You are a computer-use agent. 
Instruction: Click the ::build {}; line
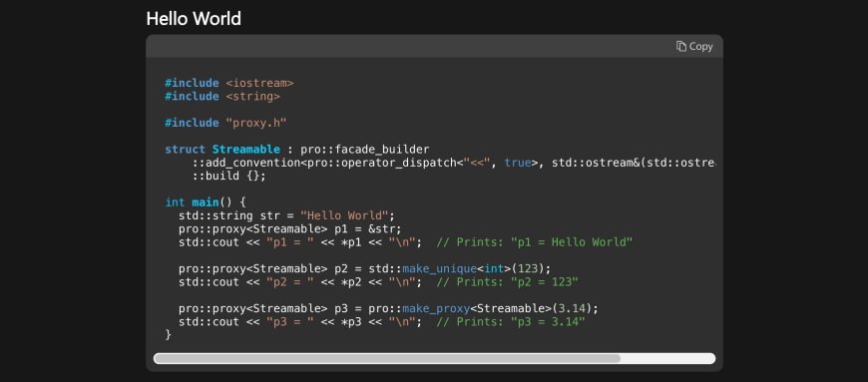tap(229, 177)
